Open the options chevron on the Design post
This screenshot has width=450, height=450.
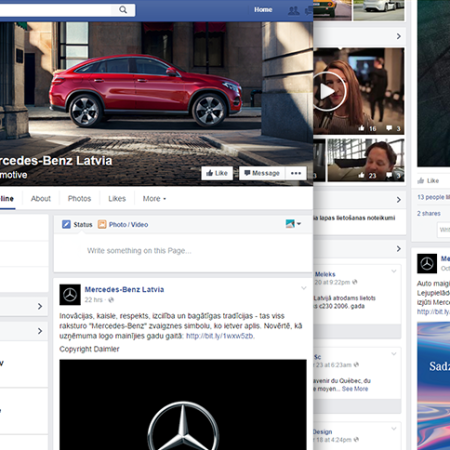[394, 428]
